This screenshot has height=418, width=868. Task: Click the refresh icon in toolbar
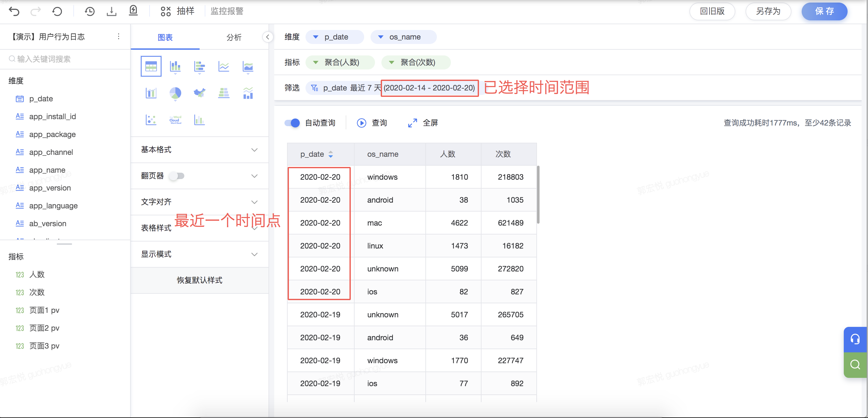(x=57, y=11)
